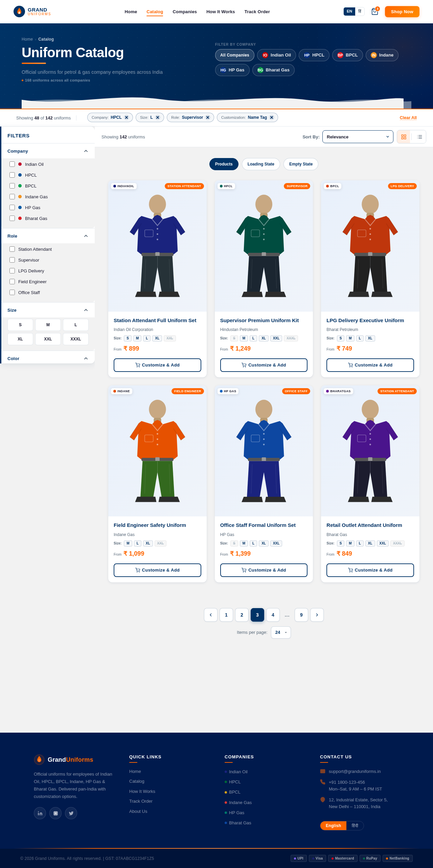This screenshot has height=868, width=433.
Task: Open the shopping cart icon
Action: click(x=375, y=12)
